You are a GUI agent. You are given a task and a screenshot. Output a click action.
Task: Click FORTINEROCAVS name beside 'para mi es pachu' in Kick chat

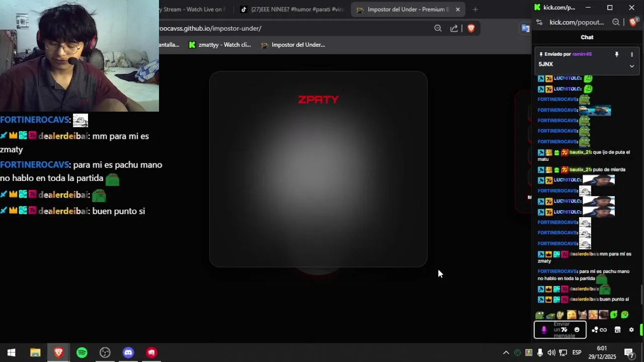click(x=557, y=271)
